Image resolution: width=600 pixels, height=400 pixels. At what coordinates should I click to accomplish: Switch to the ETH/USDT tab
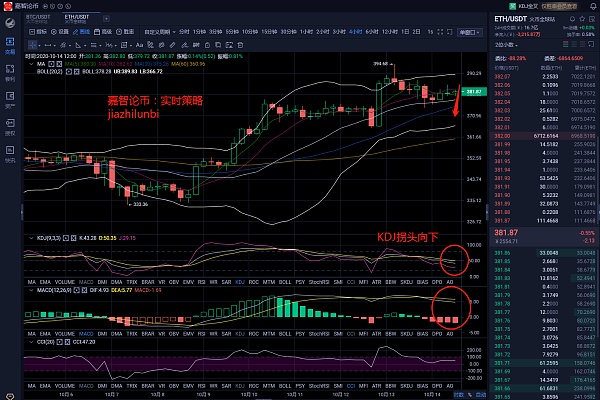[x=77, y=19]
